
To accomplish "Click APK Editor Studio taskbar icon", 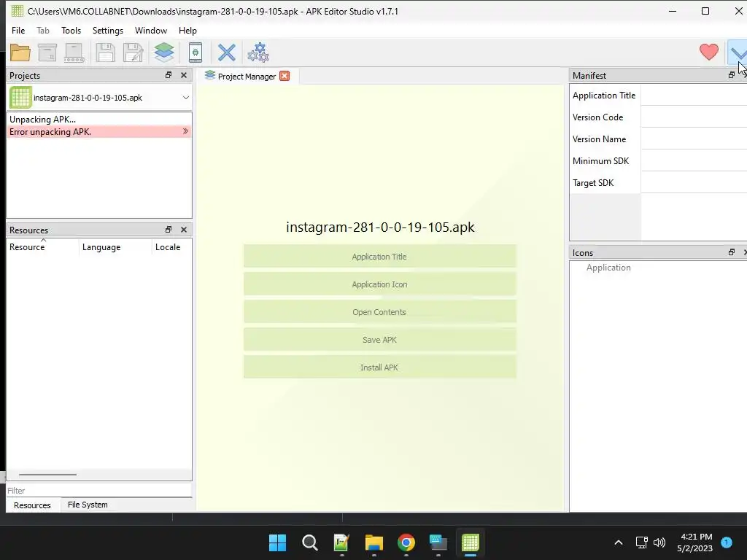I will click(471, 542).
